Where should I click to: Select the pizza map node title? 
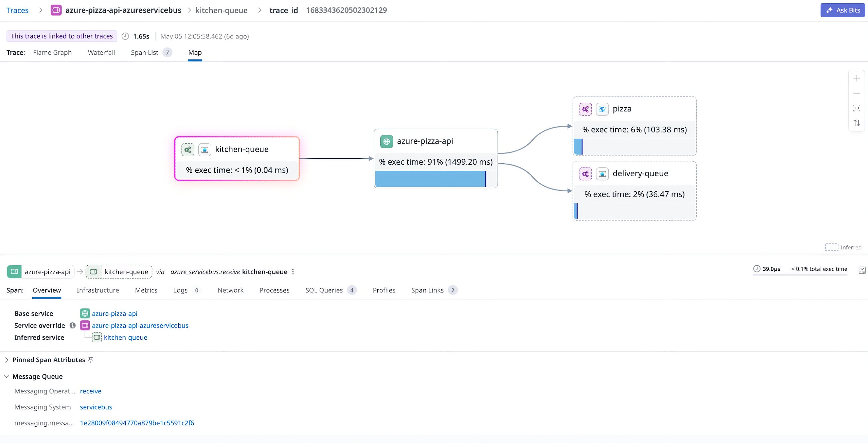622,109
